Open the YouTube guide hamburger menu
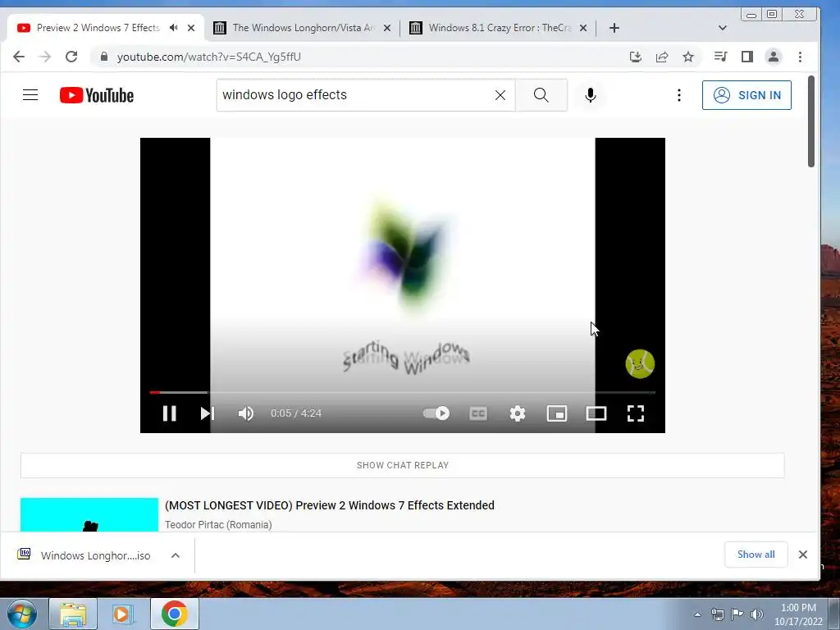Viewport: 840px width, 630px height. (x=30, y=95)
